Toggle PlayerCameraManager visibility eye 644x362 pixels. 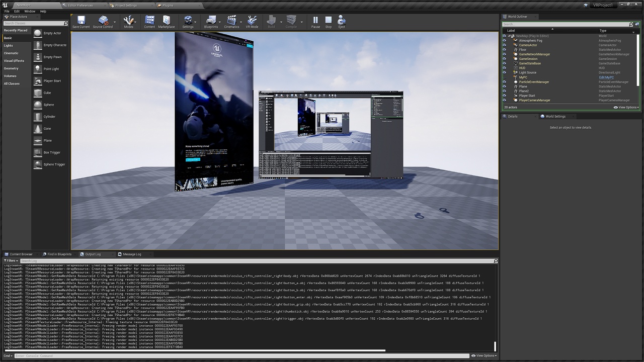tap(505, 100)
